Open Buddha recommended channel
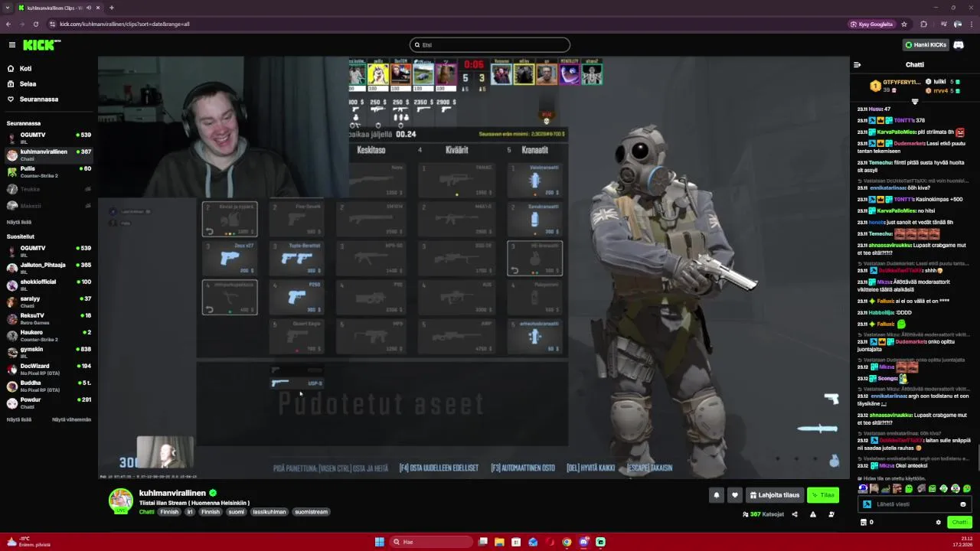This screenshot has width=980, height=551. (x=47, y=386)
